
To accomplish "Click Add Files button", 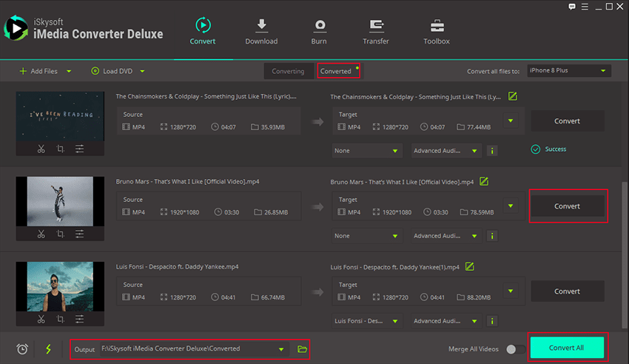I will pos(38,71).
